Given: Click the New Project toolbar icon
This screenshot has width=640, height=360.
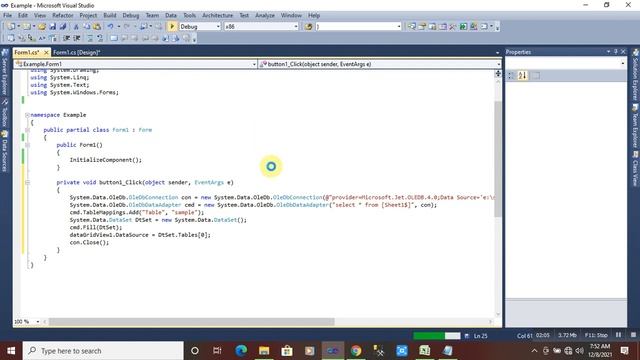Looking at the screenshot, I should click(x=11, y=27).
